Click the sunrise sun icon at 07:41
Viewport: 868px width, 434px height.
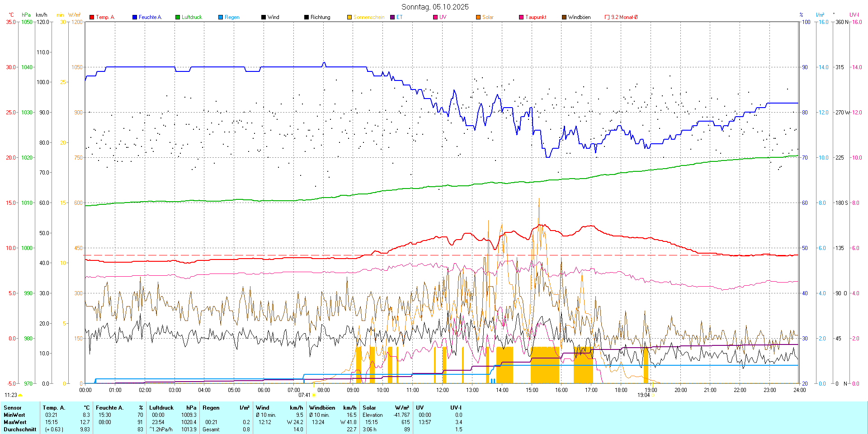pyautogui.click(x=314, y=395)
